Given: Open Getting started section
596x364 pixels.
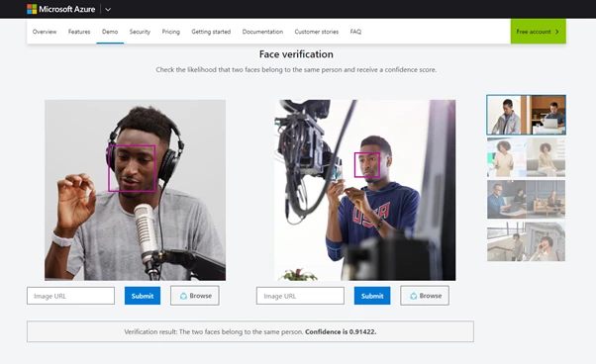Looking at the screenshot, I should click(x=211, y=32).
